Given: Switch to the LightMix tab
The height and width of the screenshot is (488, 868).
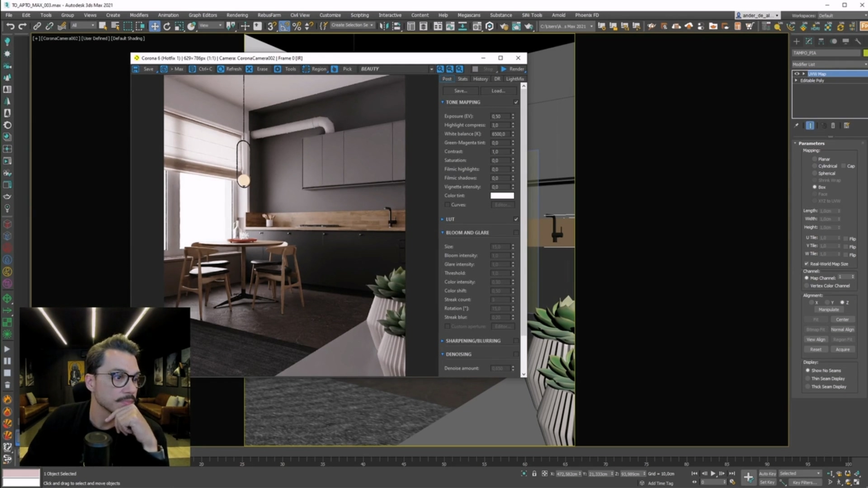Looking at the screenshot, I should tap(514, 79).
